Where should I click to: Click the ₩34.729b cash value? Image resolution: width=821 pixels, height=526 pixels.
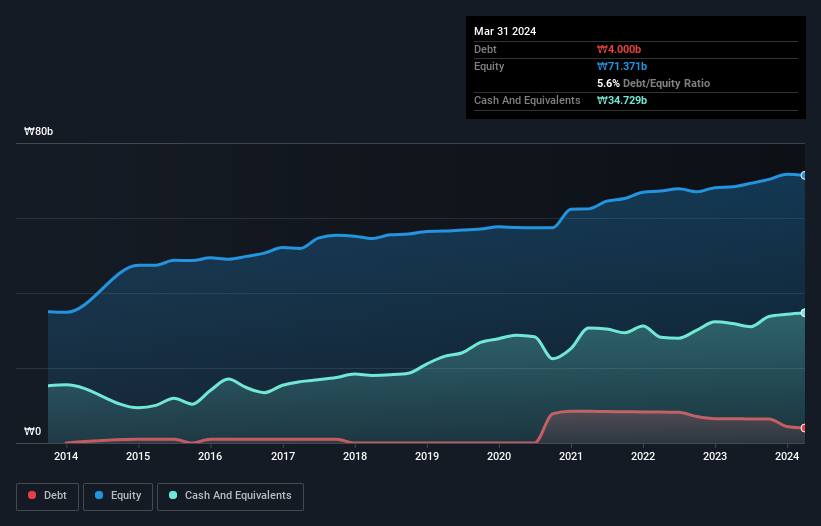coord(622,100)
